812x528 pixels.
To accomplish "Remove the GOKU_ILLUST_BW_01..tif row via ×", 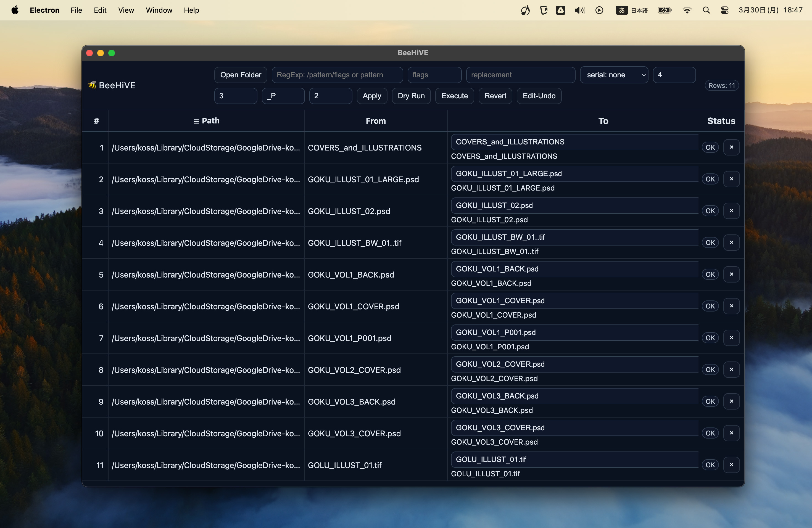I will [x=731, y=242].
